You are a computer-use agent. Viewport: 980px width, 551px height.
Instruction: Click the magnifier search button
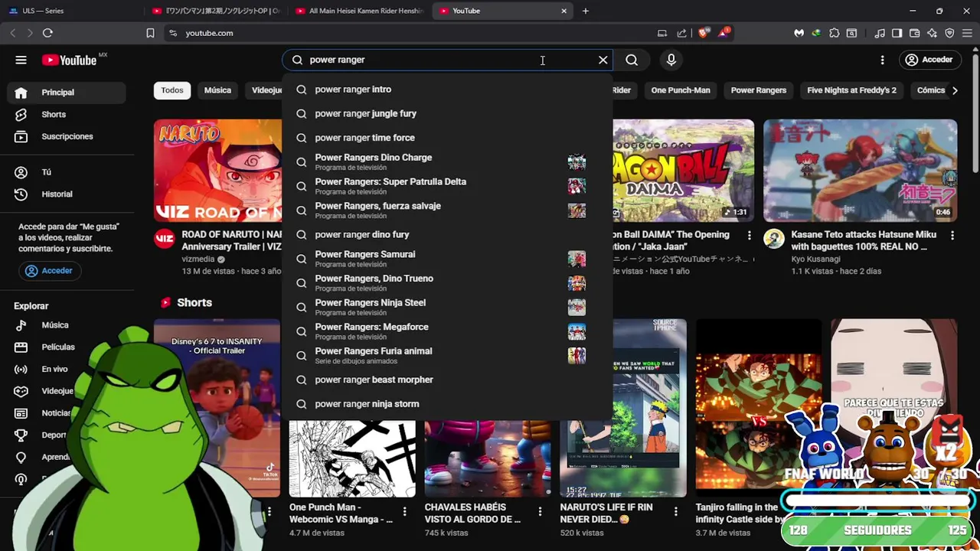(632, 60)
